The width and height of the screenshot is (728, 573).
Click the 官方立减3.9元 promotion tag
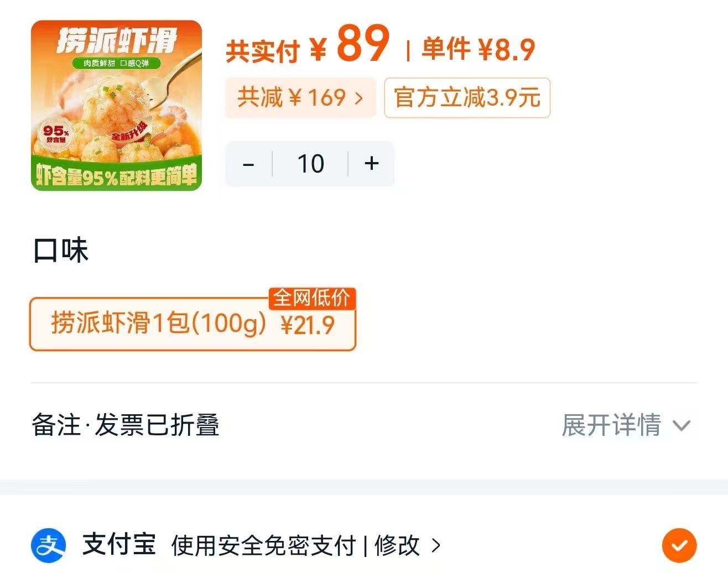[467, 98]
